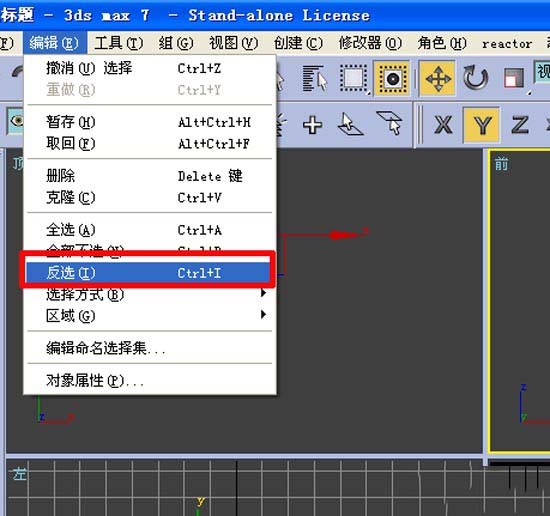The width and height of the screenshot is (550, 516).
Task: Open the reactor menu
Action: 507,44
